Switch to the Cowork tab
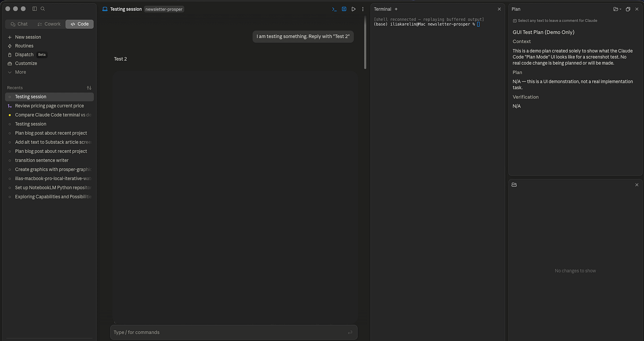 (49, 24)
